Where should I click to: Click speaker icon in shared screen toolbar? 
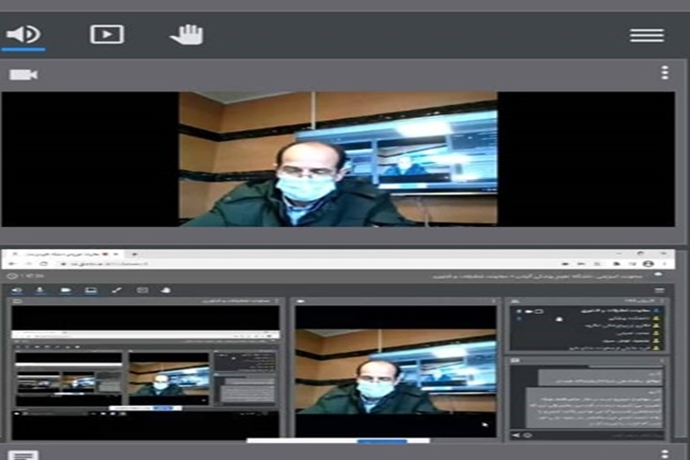17,290
